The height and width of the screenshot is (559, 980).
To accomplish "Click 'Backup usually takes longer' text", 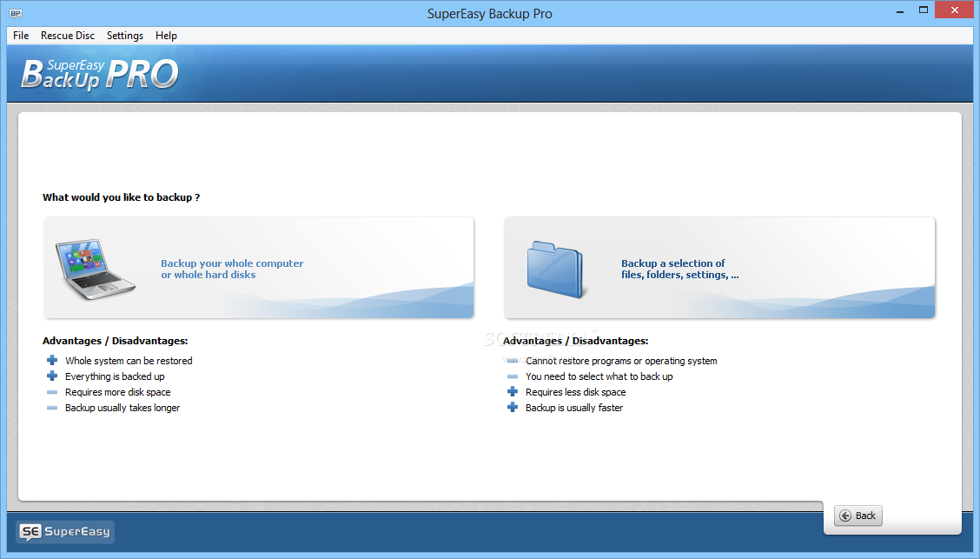I will [x=122, y=408].
